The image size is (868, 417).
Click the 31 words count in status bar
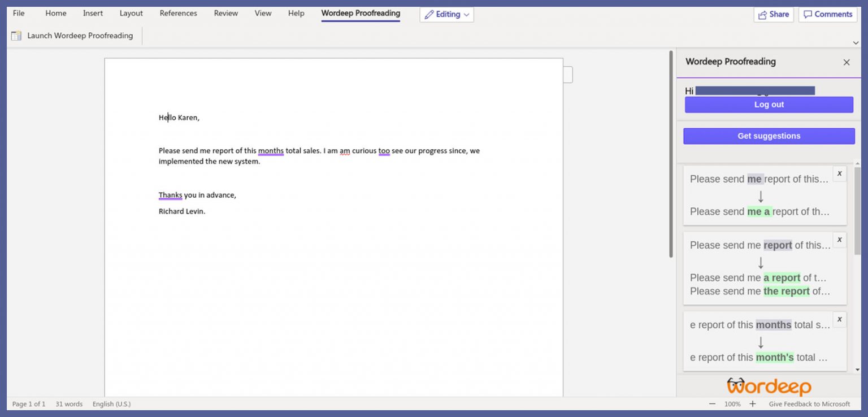[69, 404]
